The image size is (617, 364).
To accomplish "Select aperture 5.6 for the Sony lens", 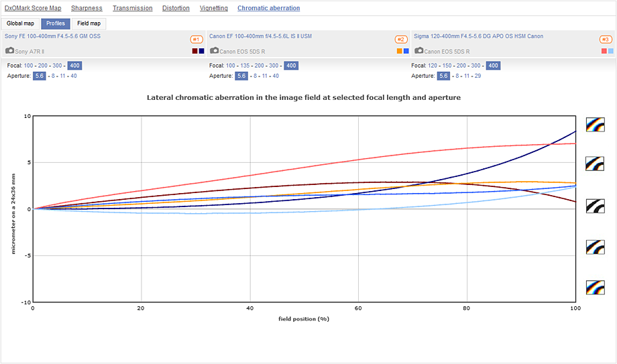I will click(x=40, y=76).
